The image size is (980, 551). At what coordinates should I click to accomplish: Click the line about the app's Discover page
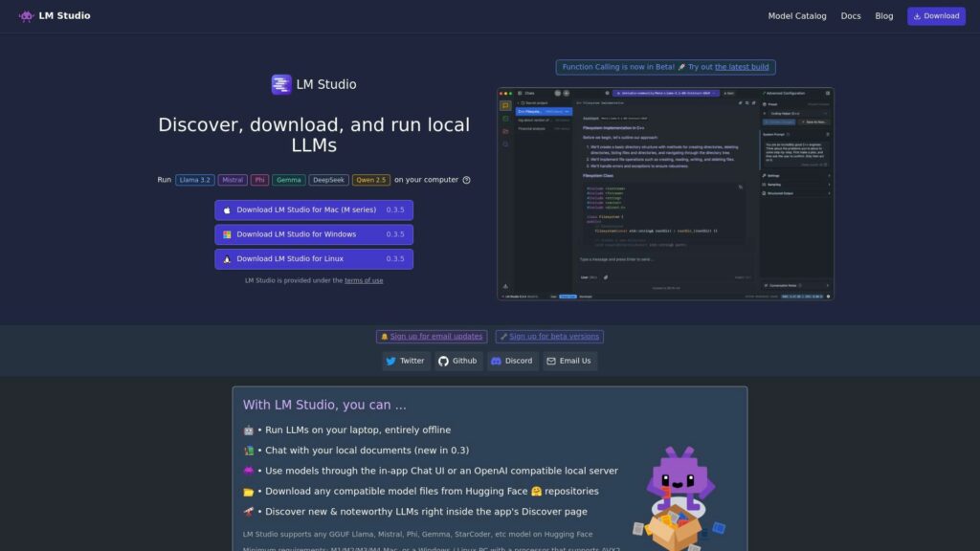[x=426, y=512]
